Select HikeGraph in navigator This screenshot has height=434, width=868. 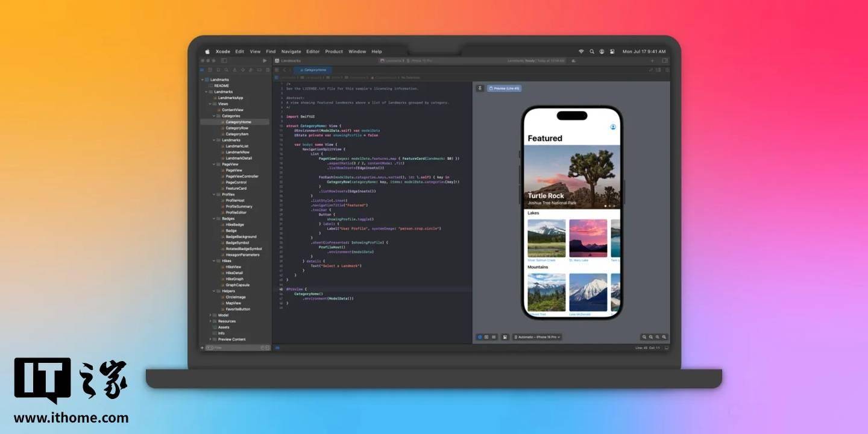234,278
